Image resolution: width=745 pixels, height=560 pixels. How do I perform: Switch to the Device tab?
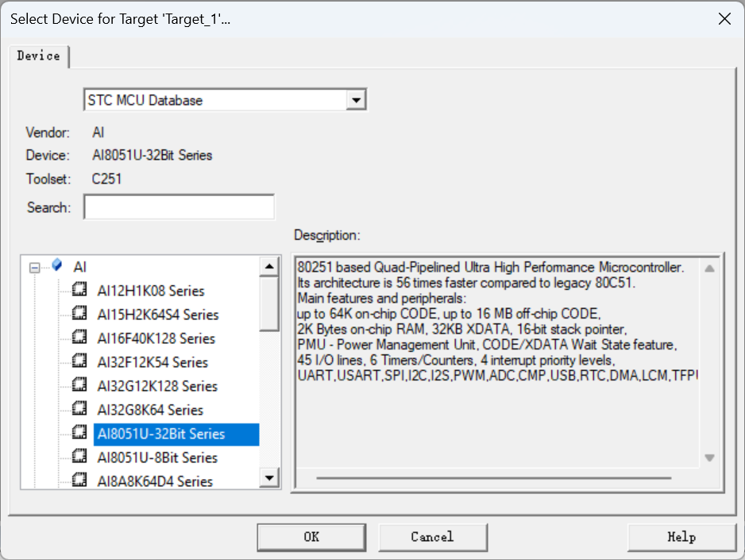click(x=38, y=56)
